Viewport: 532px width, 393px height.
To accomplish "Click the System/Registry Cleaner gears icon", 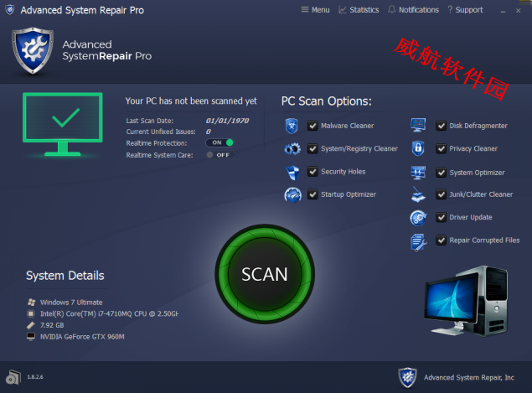I will [292, 148].
